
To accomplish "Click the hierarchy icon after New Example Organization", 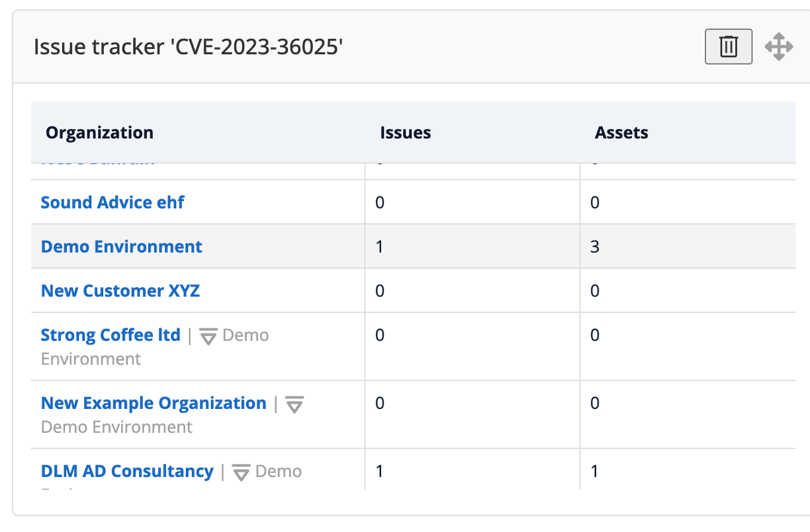I will pyautogui.click(x=294, y=405).
